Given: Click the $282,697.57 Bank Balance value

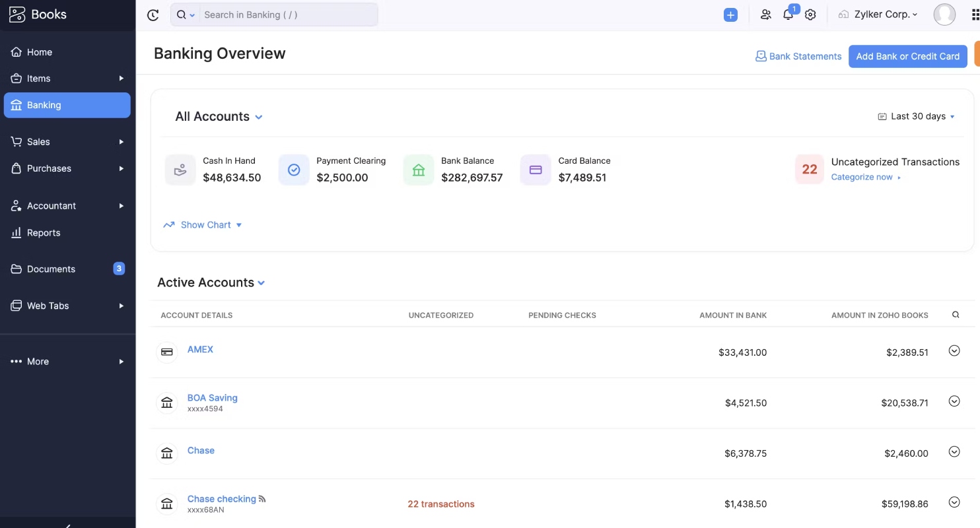Looking at the screenshot, I should (472, 178).
